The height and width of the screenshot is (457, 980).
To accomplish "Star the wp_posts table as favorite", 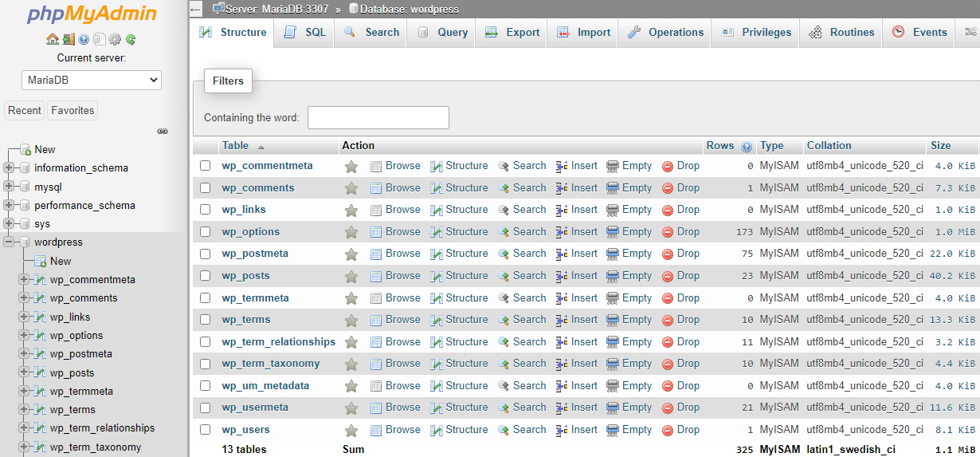I will [351, 277].
